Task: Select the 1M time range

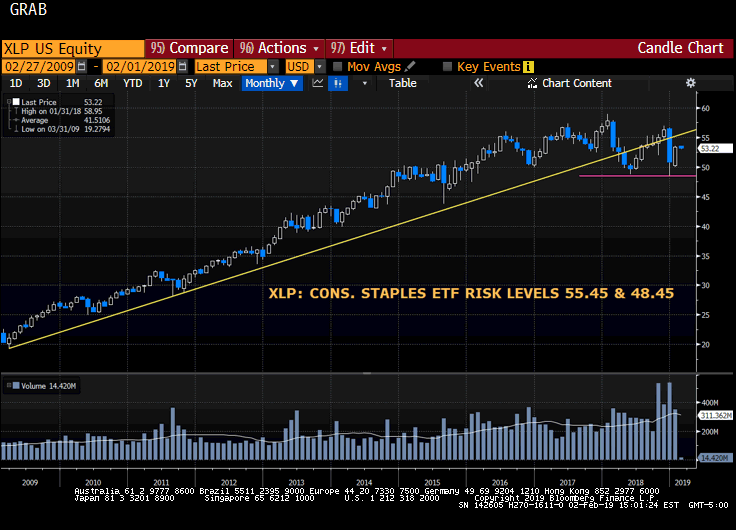Action: 72,83
